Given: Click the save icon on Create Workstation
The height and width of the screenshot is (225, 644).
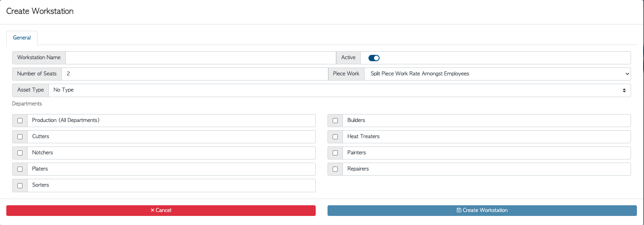Looking at the screenshot, I should coord(459,210).
